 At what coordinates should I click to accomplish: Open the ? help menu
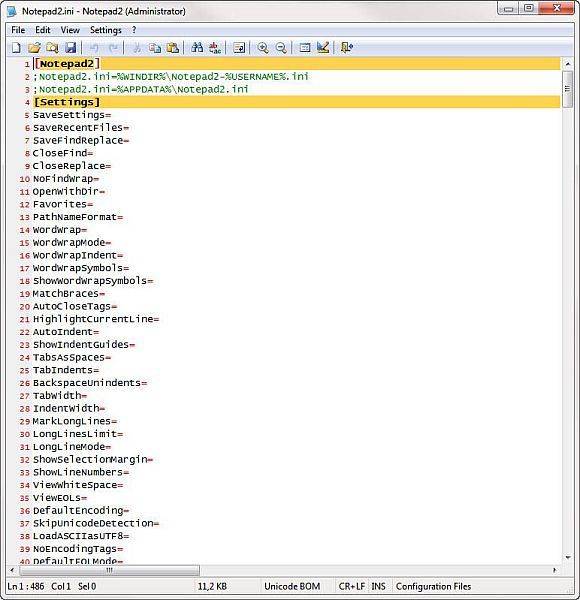click(x=134, y=30)
